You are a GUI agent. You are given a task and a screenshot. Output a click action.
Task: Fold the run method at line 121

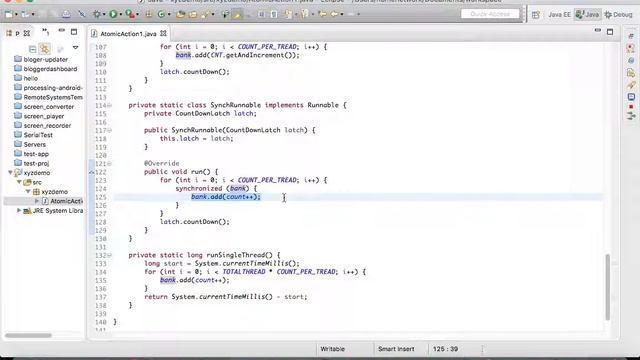(x=109, y=164)
